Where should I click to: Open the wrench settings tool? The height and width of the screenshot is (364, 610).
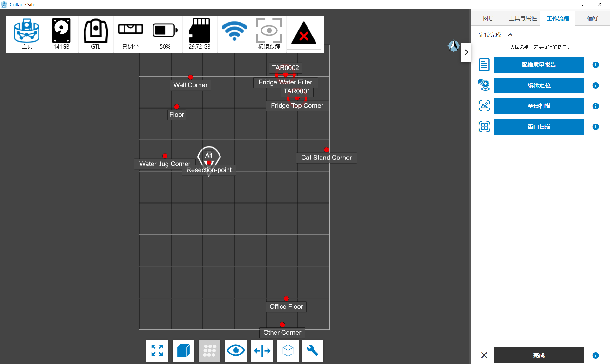tap(312, 351)
